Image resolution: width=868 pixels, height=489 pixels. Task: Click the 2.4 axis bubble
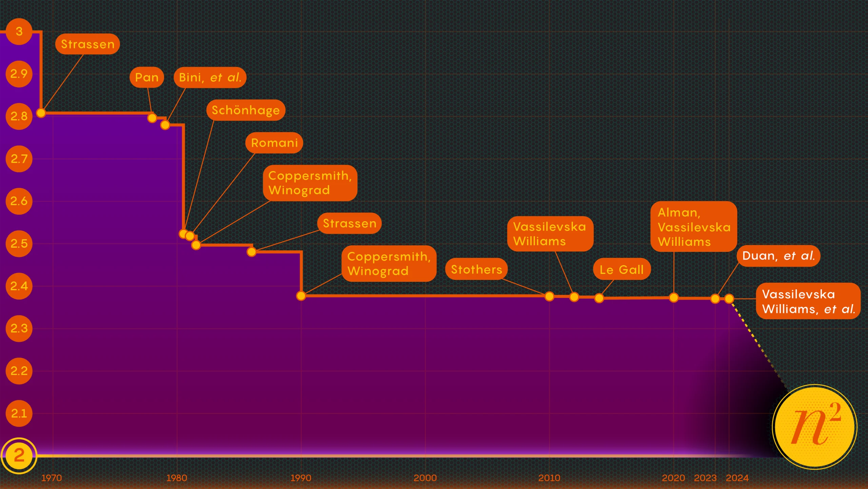(x=19, y=286)
